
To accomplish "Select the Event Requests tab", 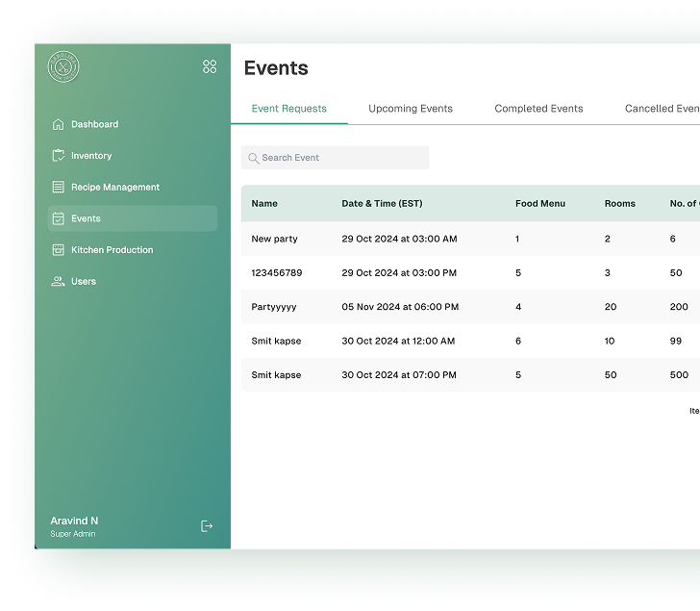I will coord(288,109).
